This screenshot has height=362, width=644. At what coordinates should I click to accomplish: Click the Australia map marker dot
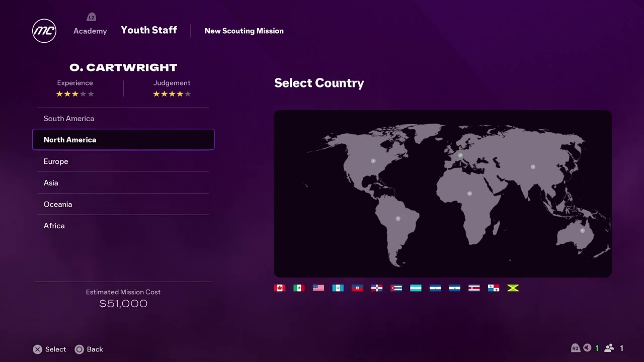[x=583, y=231]
